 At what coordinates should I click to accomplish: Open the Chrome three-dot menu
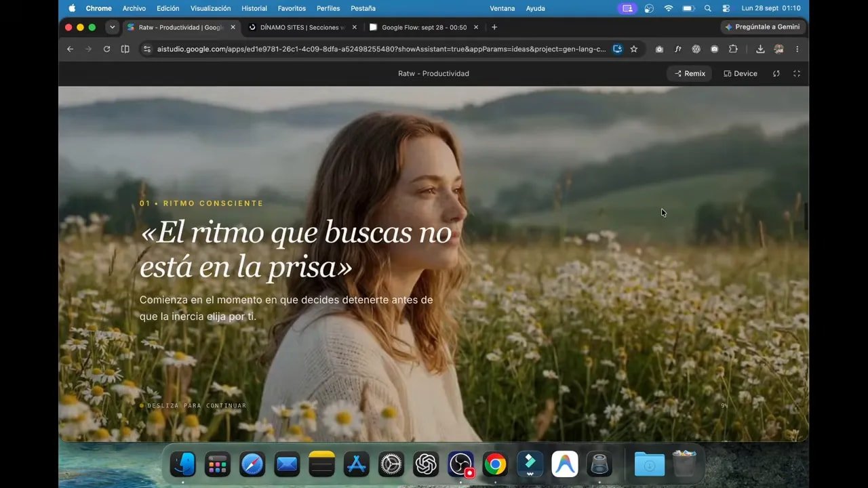797,49
